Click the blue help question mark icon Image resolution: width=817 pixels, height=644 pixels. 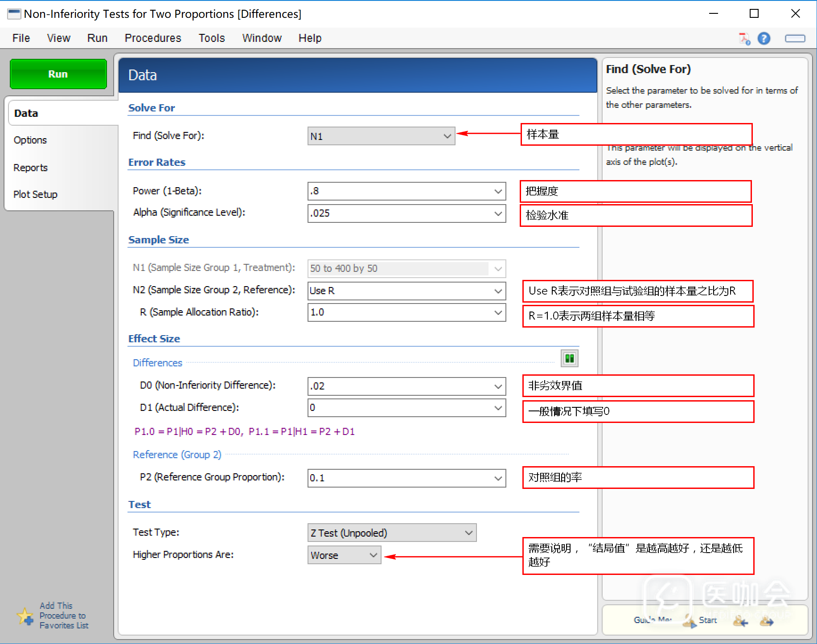[764, 39]
